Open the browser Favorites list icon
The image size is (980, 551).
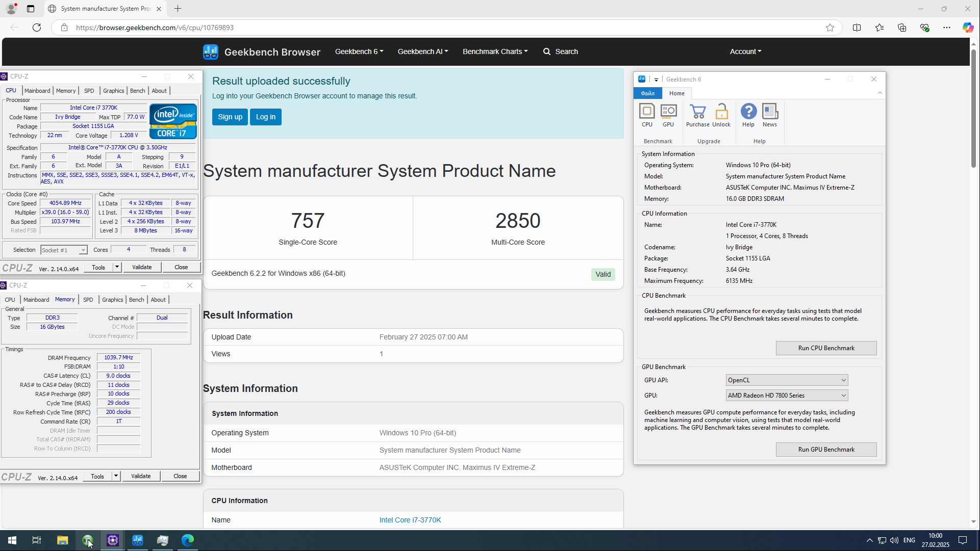click(x=880, y=28)
